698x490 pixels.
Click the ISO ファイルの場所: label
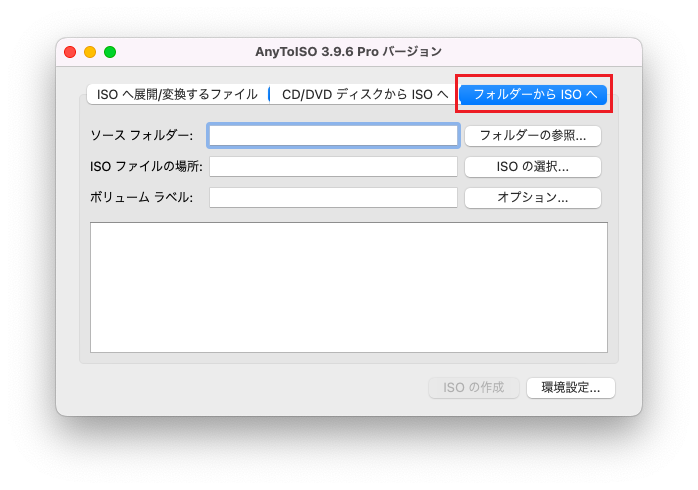[146, 166]
